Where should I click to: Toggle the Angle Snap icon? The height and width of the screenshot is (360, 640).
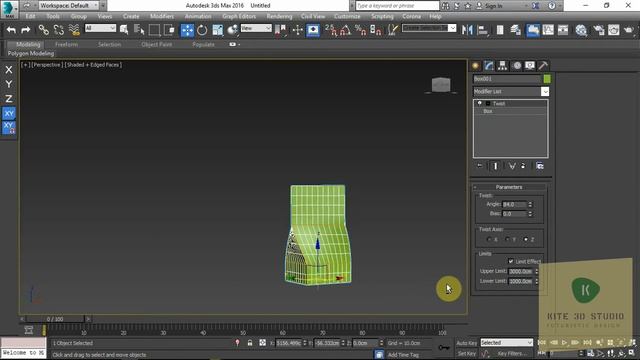[x=346, y=30]
